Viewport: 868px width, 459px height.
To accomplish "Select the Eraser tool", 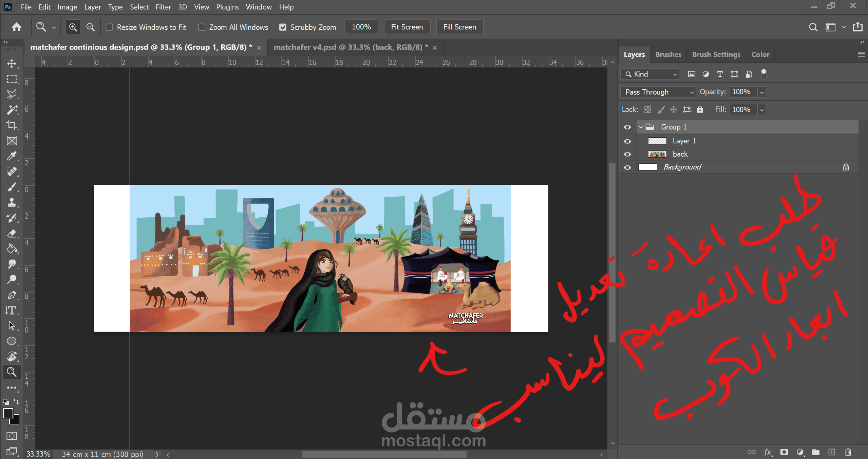I will (12, 233).
